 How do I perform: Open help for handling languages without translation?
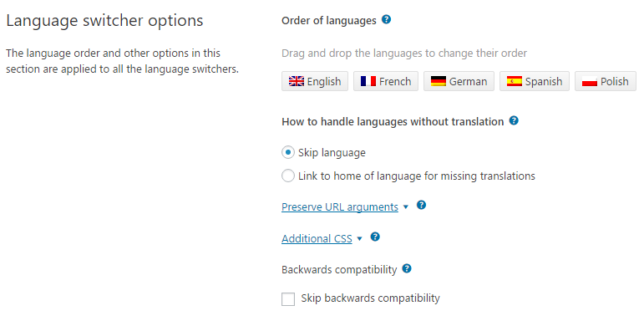(514, 121)
